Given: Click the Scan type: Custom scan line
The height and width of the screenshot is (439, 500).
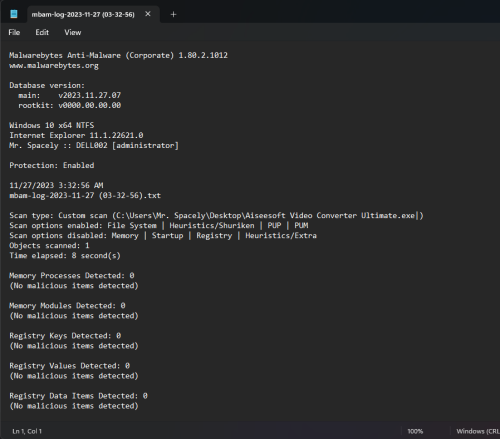Looking at the screenshot, I should point(216,215).
